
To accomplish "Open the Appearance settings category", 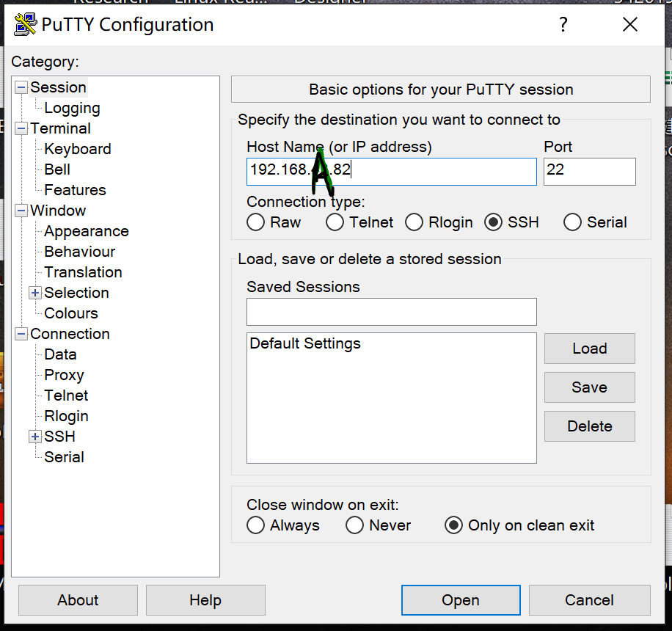I will (x=86, y=231).
